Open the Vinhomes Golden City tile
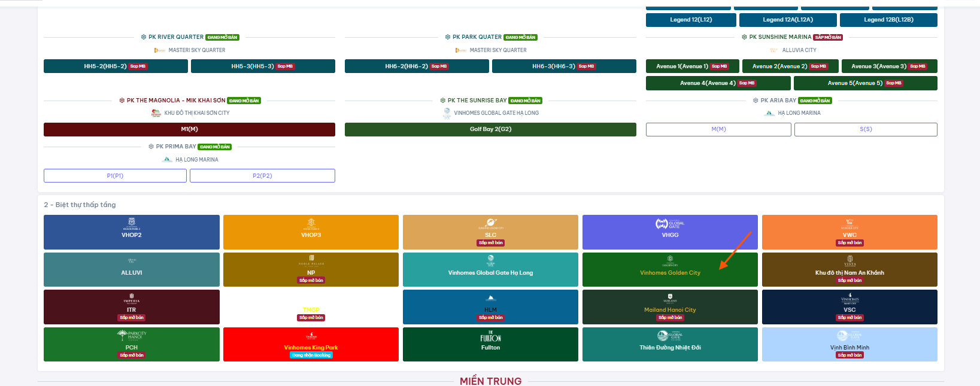 click(x=670, y=269)
